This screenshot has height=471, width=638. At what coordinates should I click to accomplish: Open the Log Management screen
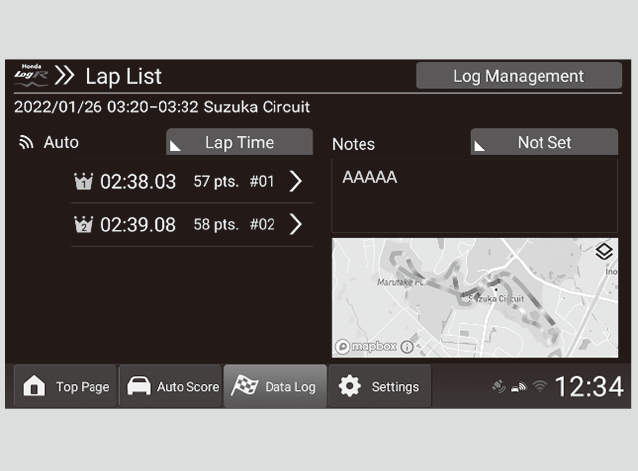coord(518,76)
